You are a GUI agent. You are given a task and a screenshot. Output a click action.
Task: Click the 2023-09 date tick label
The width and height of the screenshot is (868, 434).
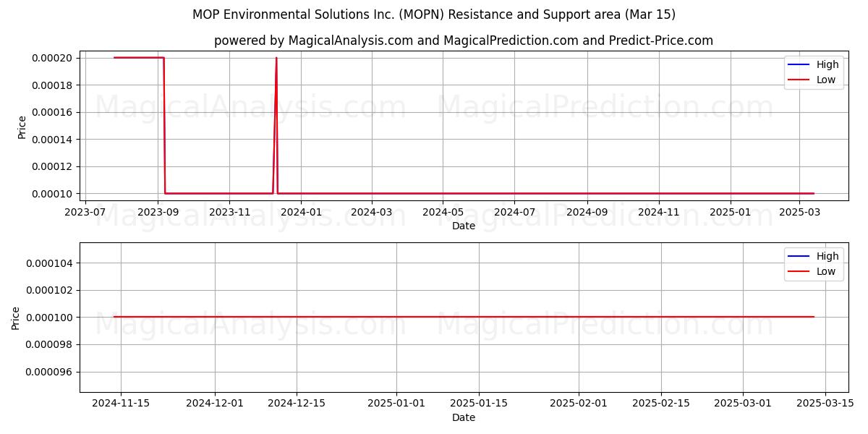158,212
